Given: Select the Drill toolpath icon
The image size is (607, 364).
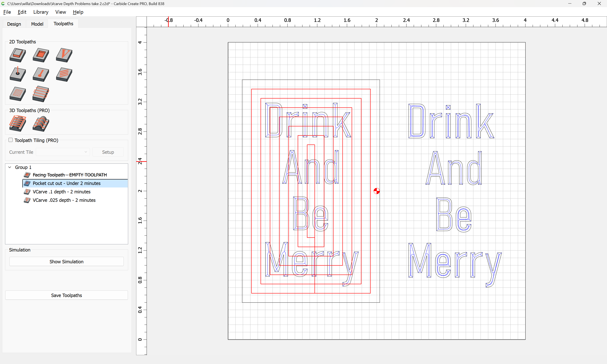Looking at the screenshot, I should pos(18,74).
